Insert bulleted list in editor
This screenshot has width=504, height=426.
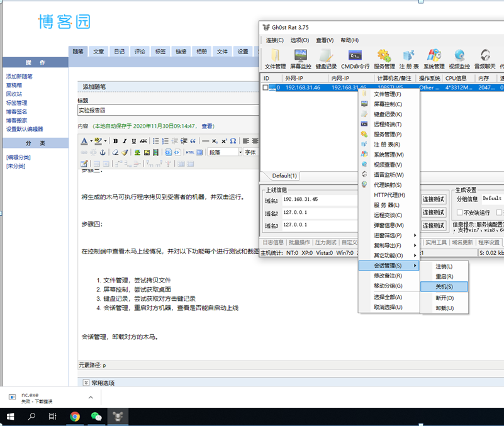pos(156,141)
